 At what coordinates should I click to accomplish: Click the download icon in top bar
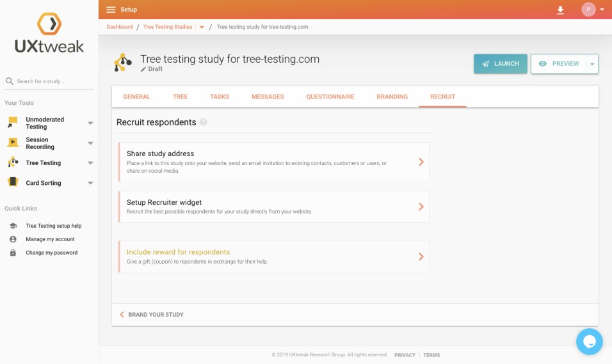[x=560, y=10]
